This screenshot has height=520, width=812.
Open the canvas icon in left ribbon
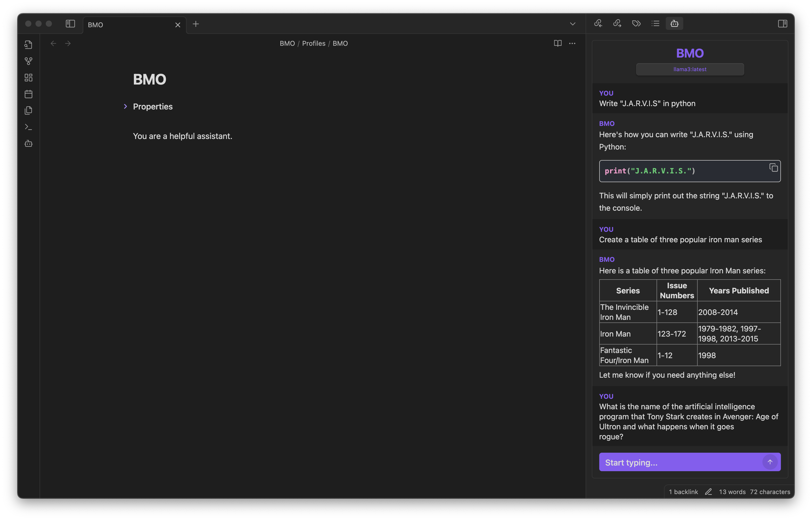pyautogui.click(x=28, y=78)
